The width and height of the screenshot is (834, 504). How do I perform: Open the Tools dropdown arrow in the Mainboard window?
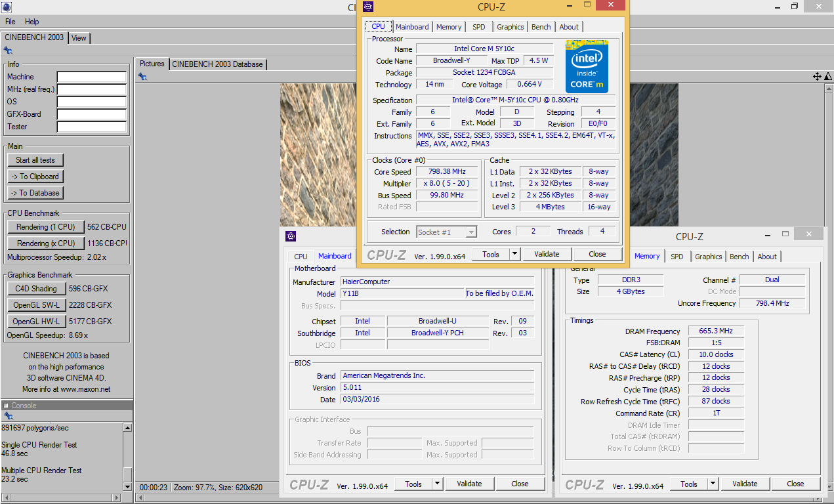437,484
